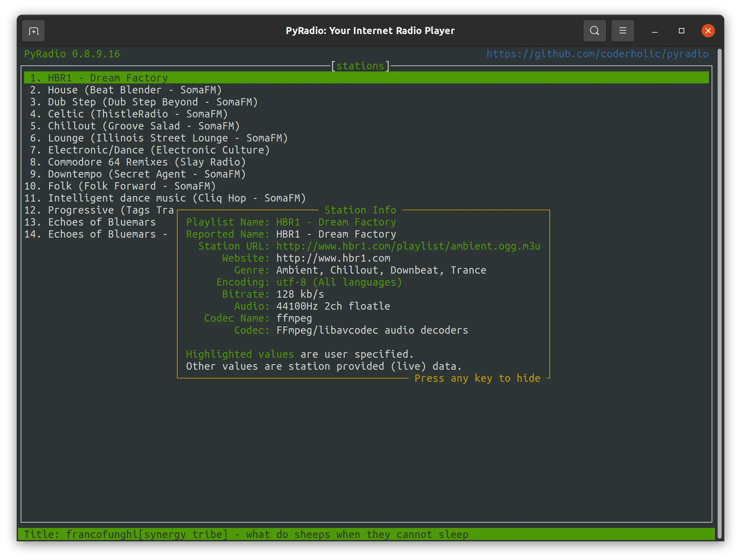
Task: Select Commodore 64 Remixes Slay Radio station
Action: pos(147,162)
